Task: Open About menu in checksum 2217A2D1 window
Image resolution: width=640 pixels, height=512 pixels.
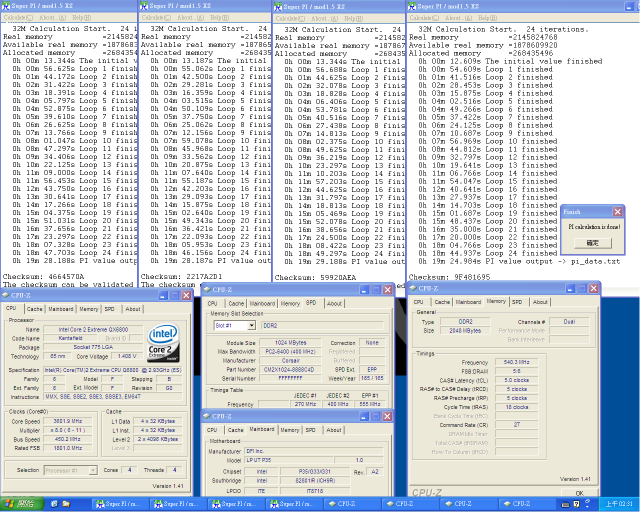Action: tap(189, 18)
